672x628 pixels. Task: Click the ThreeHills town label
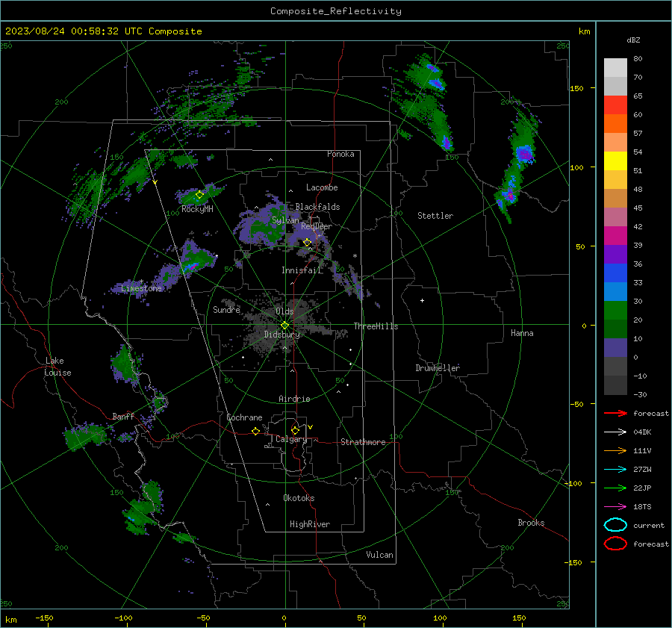click(376, 326)
